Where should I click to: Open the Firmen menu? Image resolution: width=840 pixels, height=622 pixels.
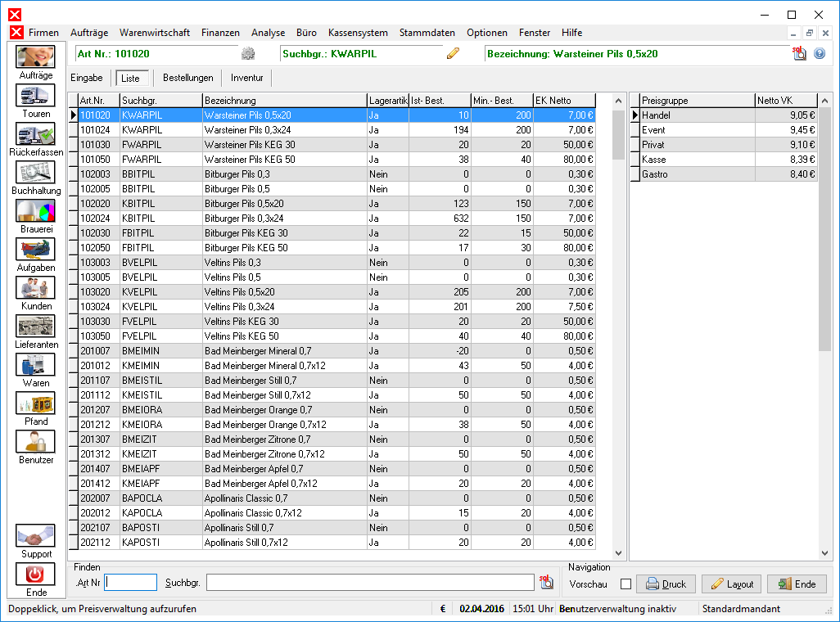point(44,33)
